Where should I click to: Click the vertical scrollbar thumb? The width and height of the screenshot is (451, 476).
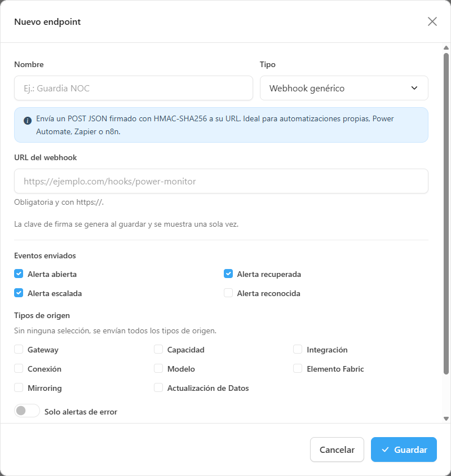pos(446,214)
